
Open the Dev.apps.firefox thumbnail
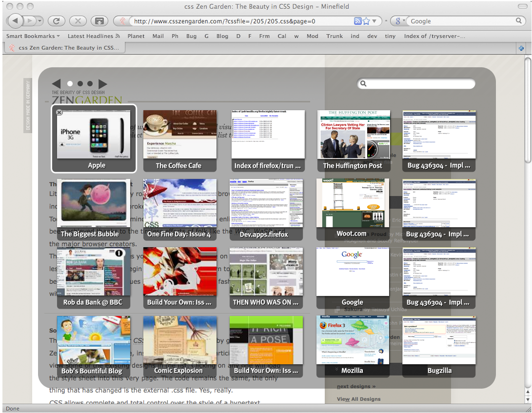pos(266,209)
